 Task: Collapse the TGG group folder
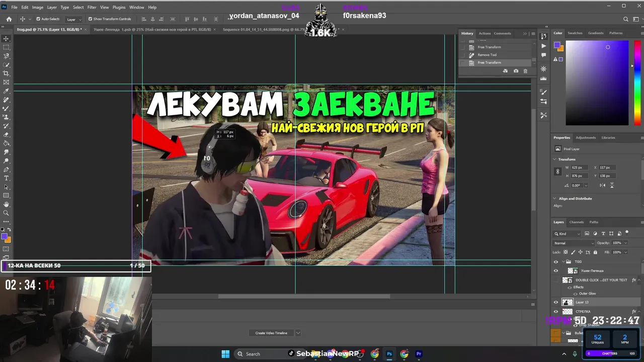click(x=563, y=261)
